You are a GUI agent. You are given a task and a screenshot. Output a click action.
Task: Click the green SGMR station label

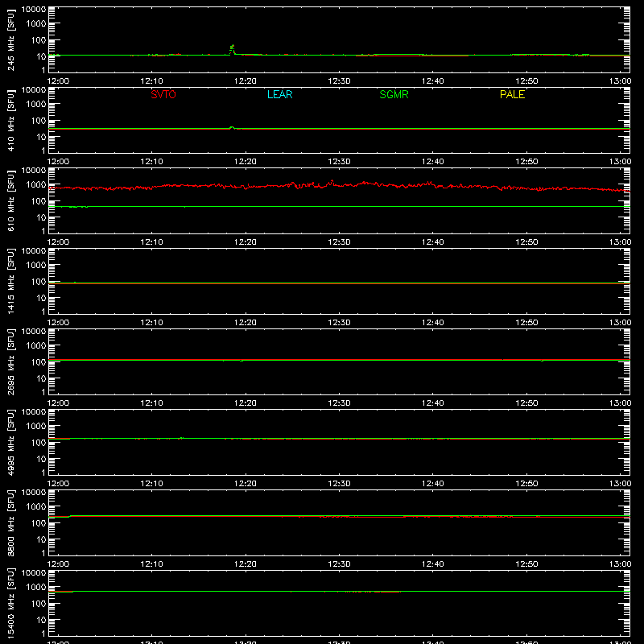(394, 94)
